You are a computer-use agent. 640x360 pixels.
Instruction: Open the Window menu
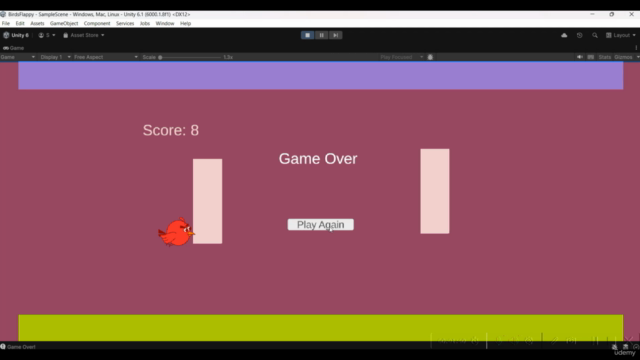pyautogui.click(x=165, y=23)
